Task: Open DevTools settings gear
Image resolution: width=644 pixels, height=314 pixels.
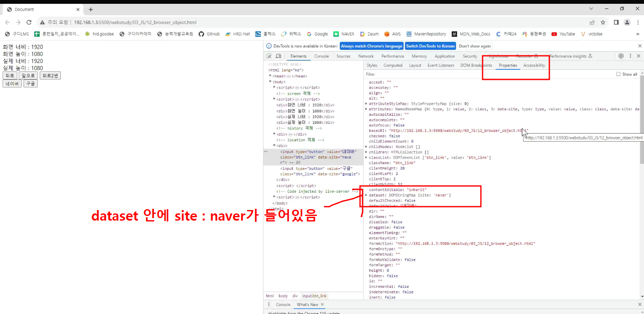Action: pos(621,56)
